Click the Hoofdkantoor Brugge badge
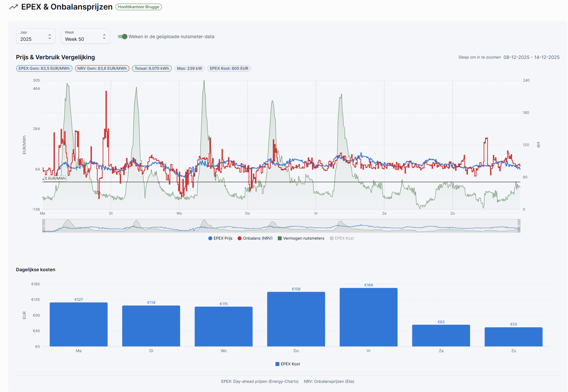The width and height of the screenshot is (568, 392). coord(139,7)
